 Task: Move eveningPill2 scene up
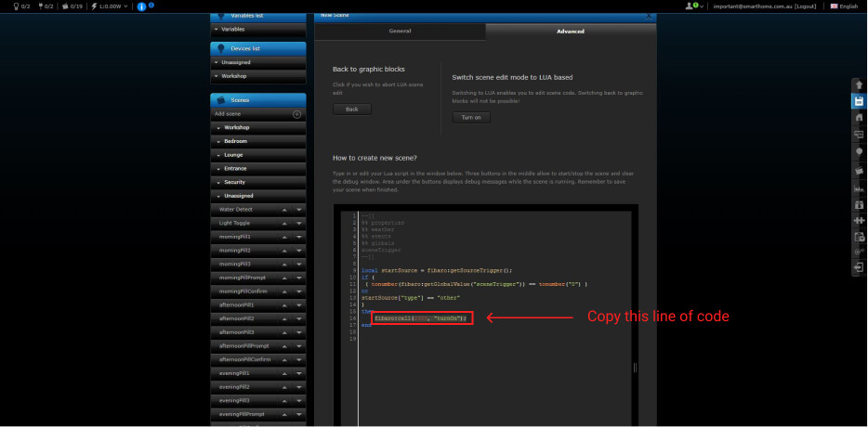pyautogui.click(x=284, y=387)
